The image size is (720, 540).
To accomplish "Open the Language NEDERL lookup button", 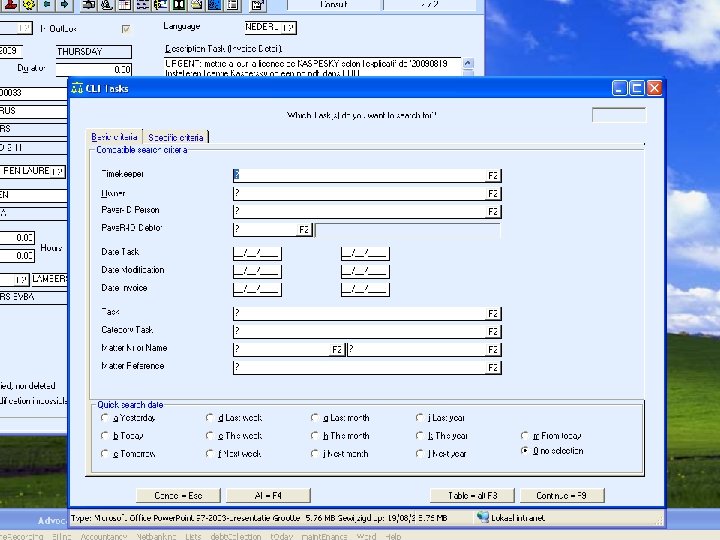I will pyautogui.click(x=288, y=28).
